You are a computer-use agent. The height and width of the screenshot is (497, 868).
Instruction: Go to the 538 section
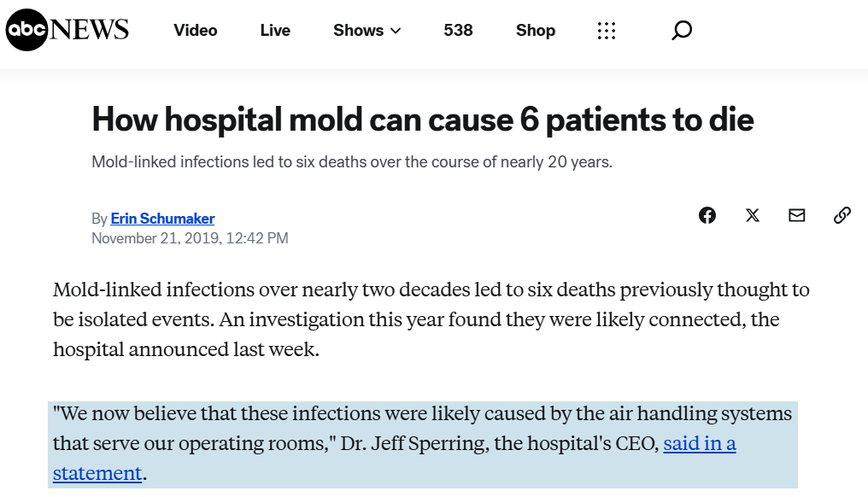tap(459, 31)
